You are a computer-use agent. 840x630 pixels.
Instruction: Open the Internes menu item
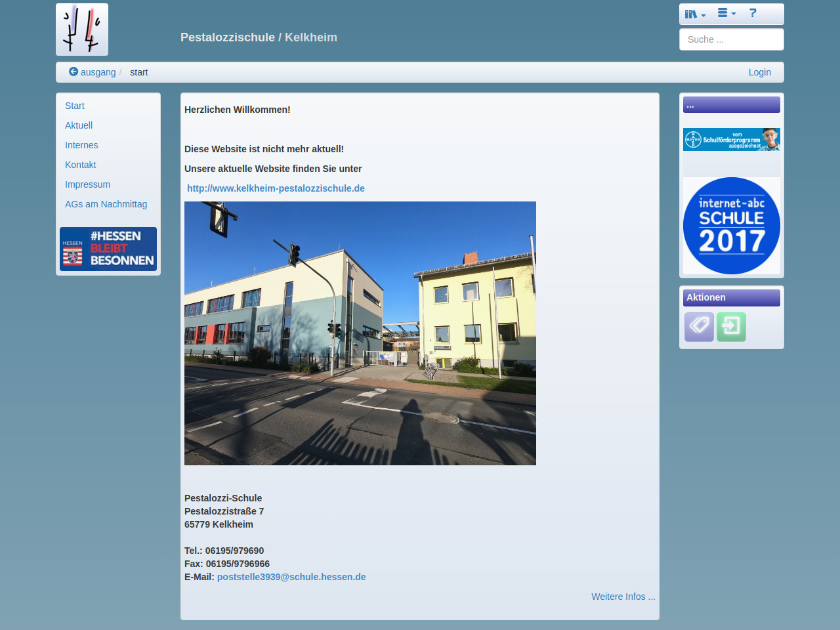[x=81, y=145]
